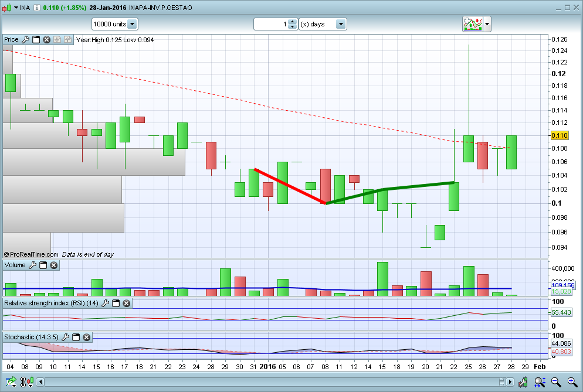Maximize the Volume panel
The height and width of the screenshot is (392, 583).
click(x=43, y=265)
